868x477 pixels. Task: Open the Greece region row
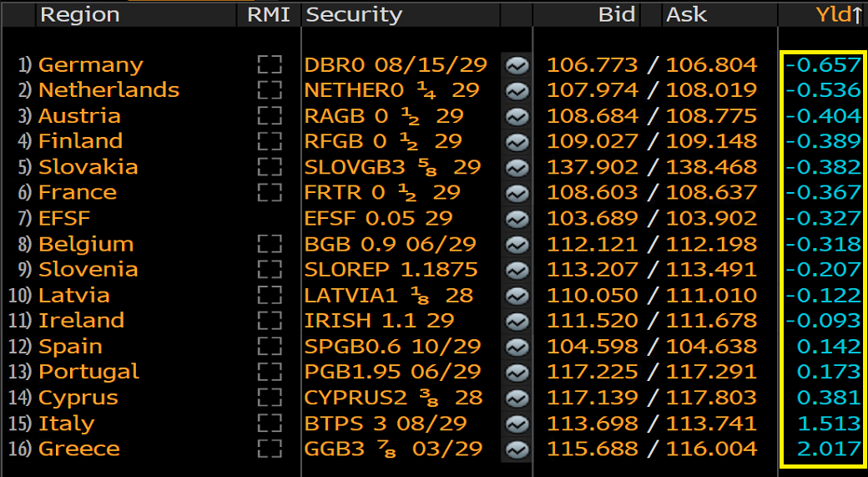click(79, 449)
